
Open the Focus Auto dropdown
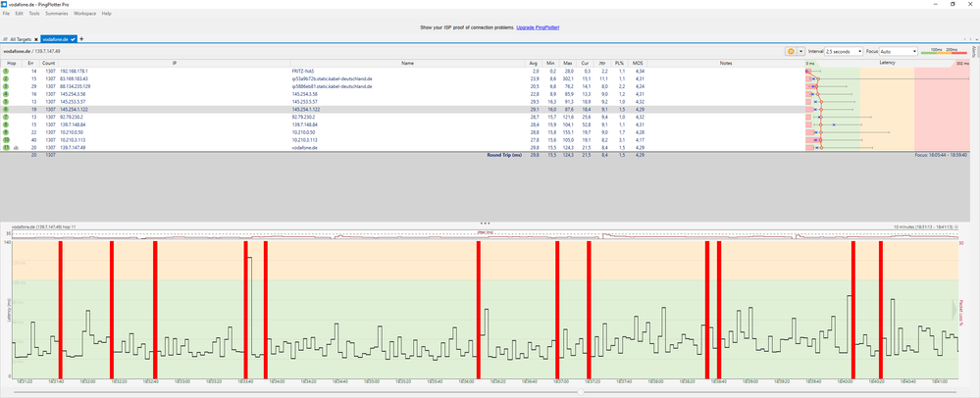click(x=899, y=51)
